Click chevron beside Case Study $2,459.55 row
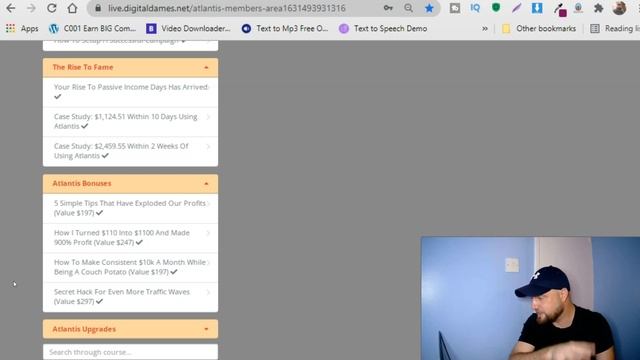Viewport: 640px width, 360px height. pyautogui.click(x=208, y=147)
